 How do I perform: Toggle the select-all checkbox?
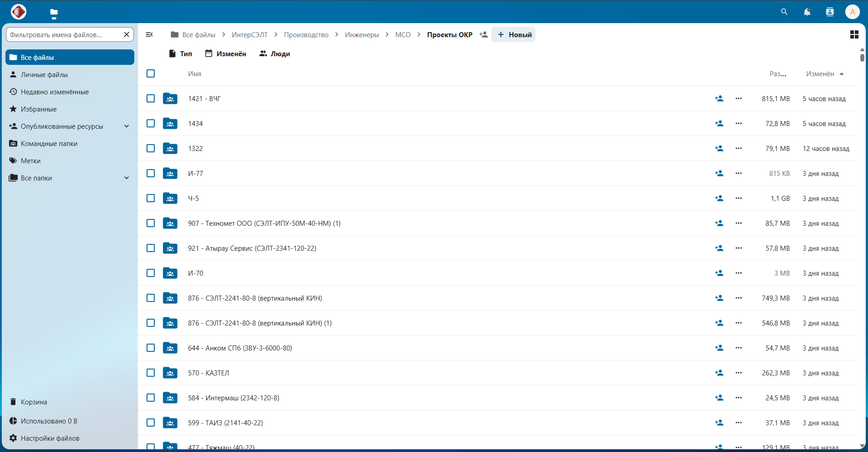(x=151, y=73)
